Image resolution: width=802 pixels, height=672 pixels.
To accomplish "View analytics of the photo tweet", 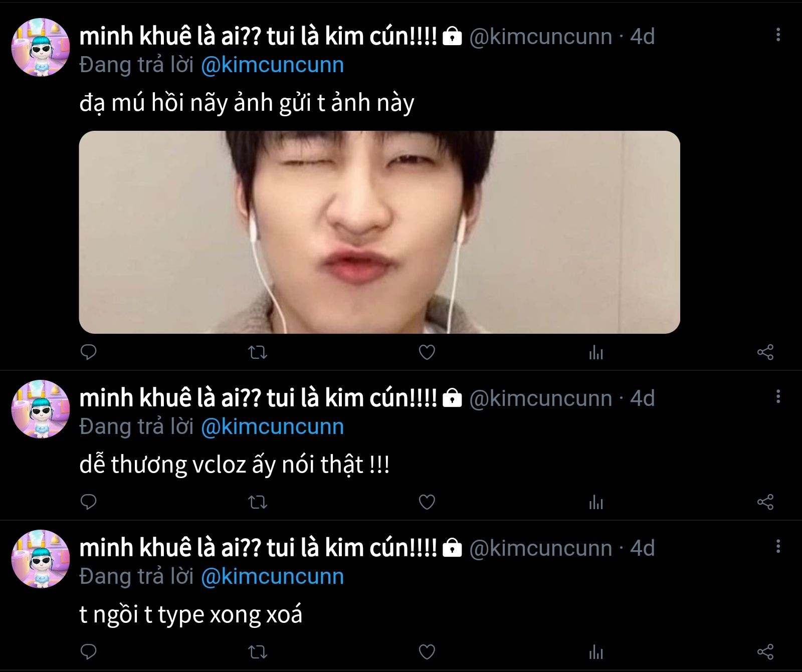I will 596,353.
